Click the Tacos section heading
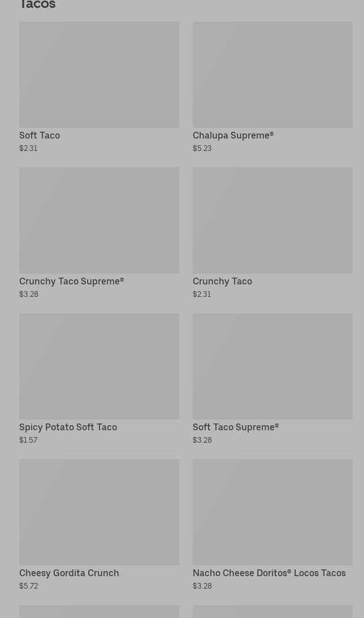The width and height of the screenshot is (364, 618). tap(37, 5)
